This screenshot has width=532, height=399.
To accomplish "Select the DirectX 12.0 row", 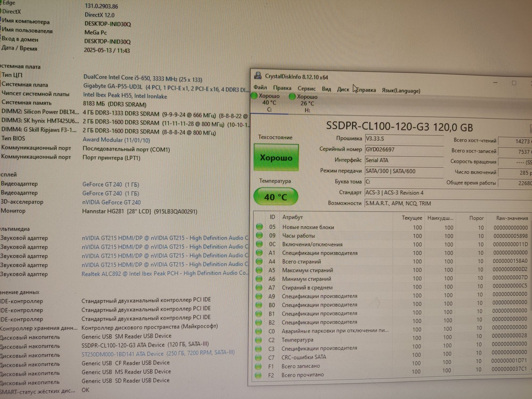I will coord(58,13).
